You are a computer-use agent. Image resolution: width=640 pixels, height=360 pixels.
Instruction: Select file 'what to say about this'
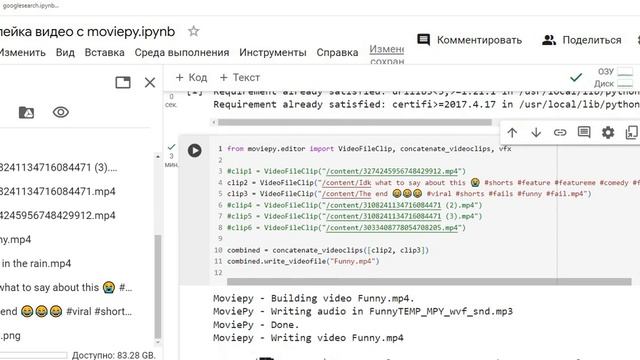[x=66, y=287]
